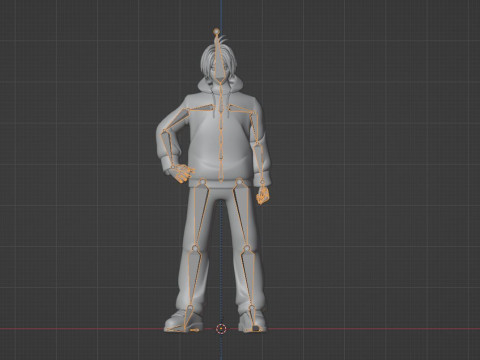This screenshot has height=360, width=480.
Task: Select the hand bones of the hanging arm
Action: point(262,195)
